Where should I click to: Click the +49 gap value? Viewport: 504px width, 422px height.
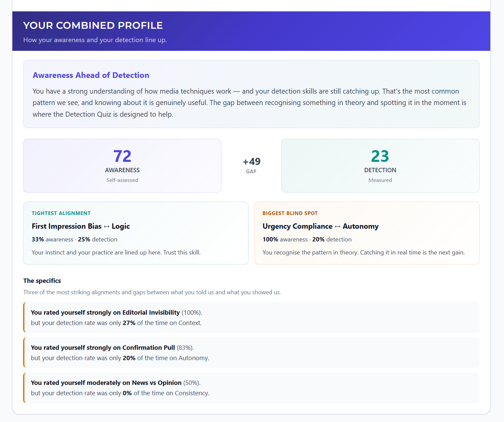[251, 162]
